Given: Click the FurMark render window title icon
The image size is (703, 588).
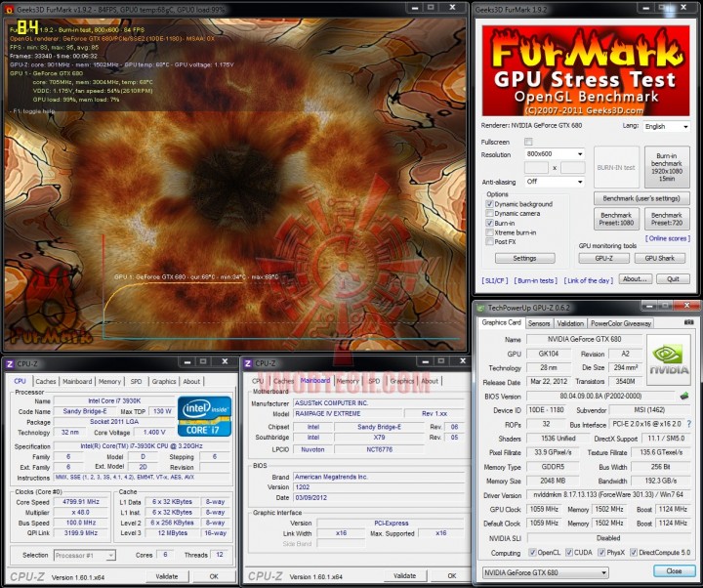Looking at the screenshot, I should point(9,10).
